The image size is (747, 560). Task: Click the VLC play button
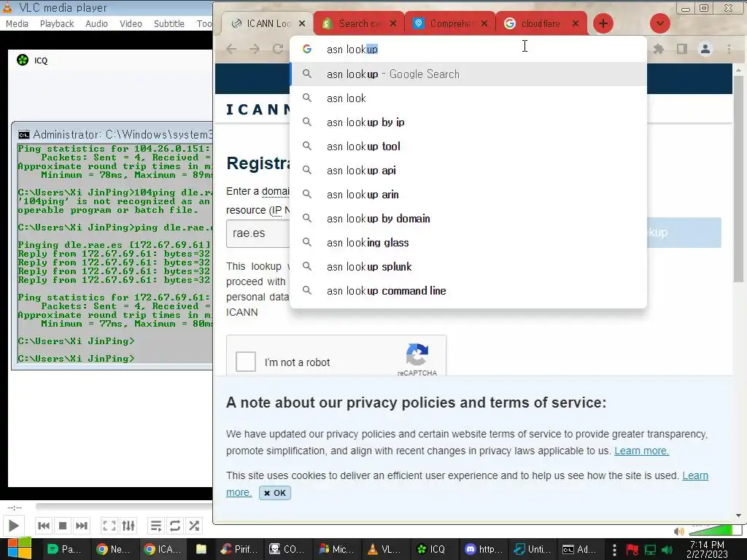point(13,526)
